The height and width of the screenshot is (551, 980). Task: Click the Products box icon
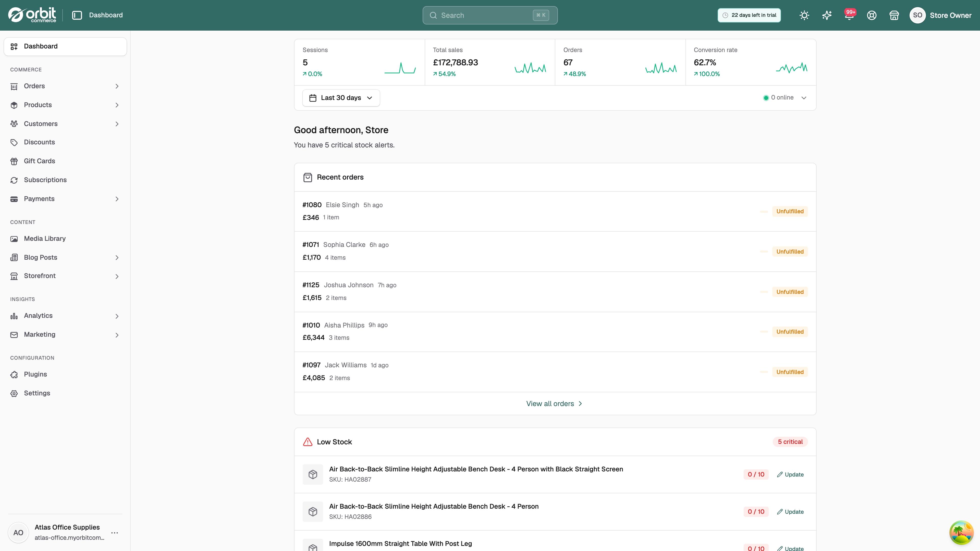tap(14, 105)
